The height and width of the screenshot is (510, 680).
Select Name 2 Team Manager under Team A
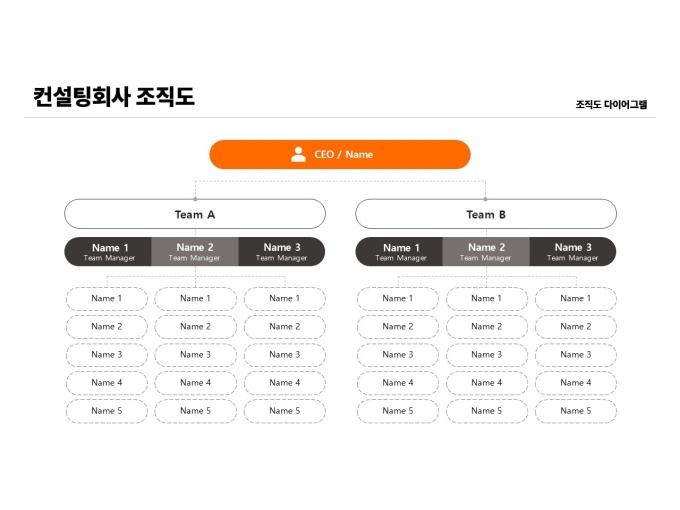click(195, 252)
